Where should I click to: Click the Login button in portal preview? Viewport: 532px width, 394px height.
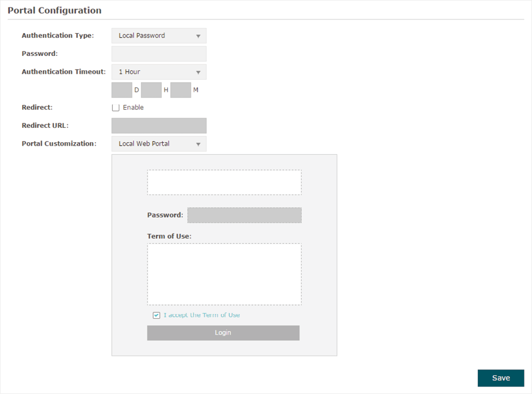[x=223, y=333]
